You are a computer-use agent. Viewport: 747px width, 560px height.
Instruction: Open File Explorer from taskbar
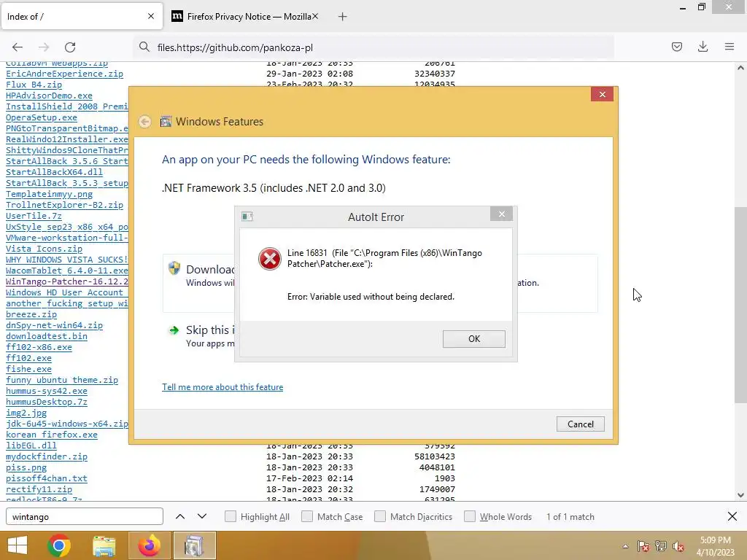104,545
